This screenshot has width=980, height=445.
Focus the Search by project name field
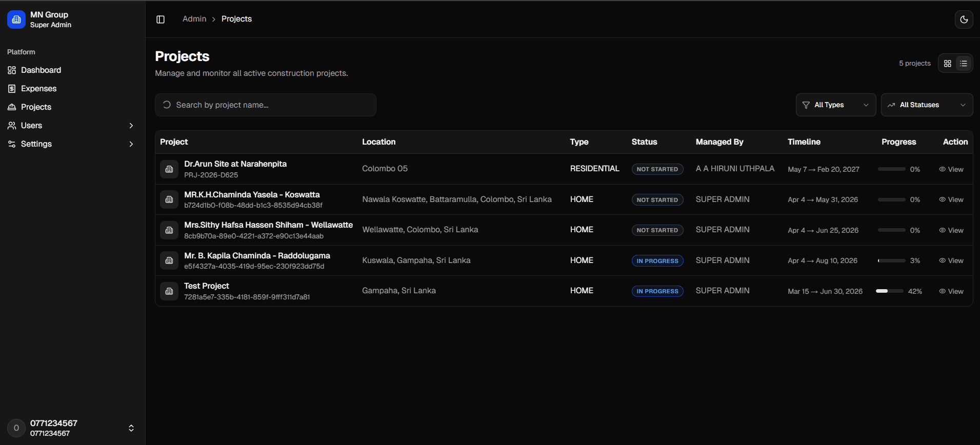tap(266, 105)
